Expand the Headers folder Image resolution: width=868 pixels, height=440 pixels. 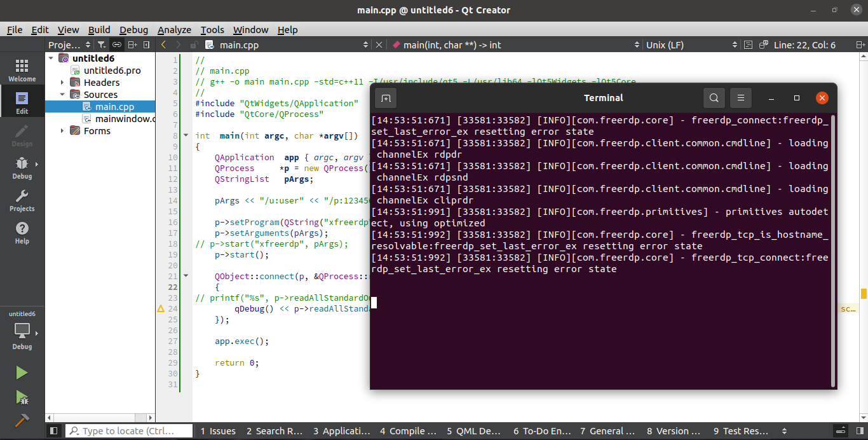[x=62, y=83]
